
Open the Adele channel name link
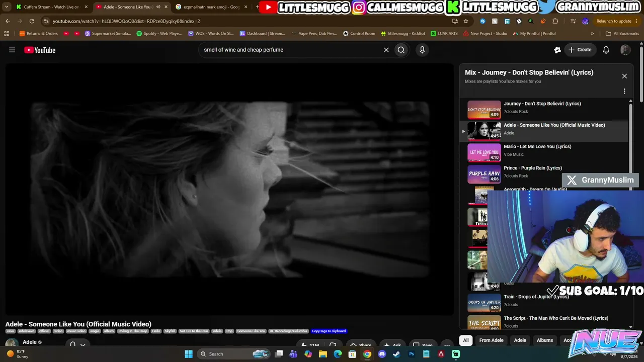[x=30, y=342]
